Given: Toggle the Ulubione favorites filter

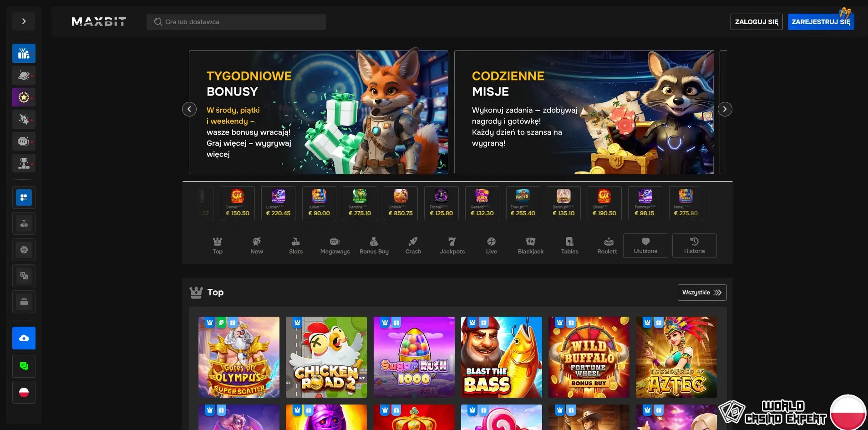Looking at the screenshot, I should (x=645, y=245).
